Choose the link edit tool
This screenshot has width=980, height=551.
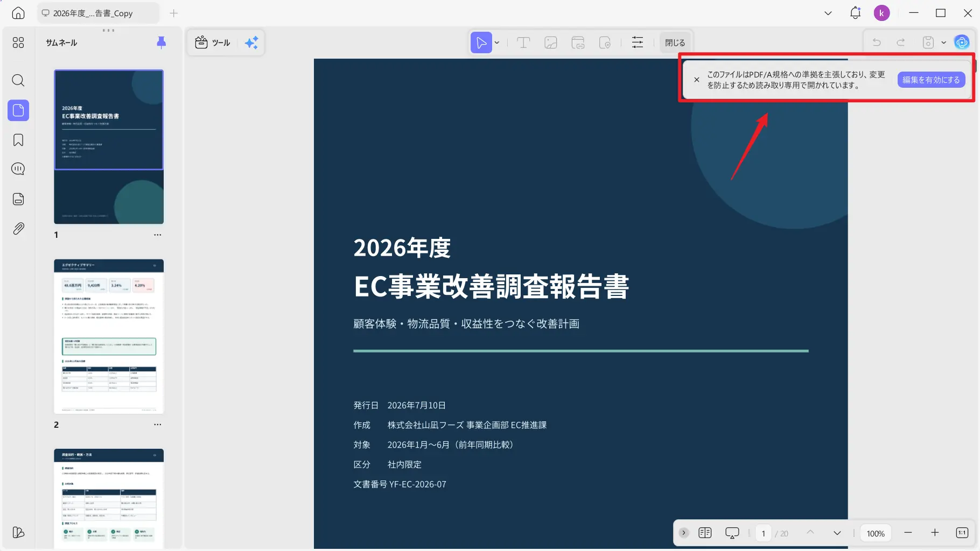click(x=578, y=43)
